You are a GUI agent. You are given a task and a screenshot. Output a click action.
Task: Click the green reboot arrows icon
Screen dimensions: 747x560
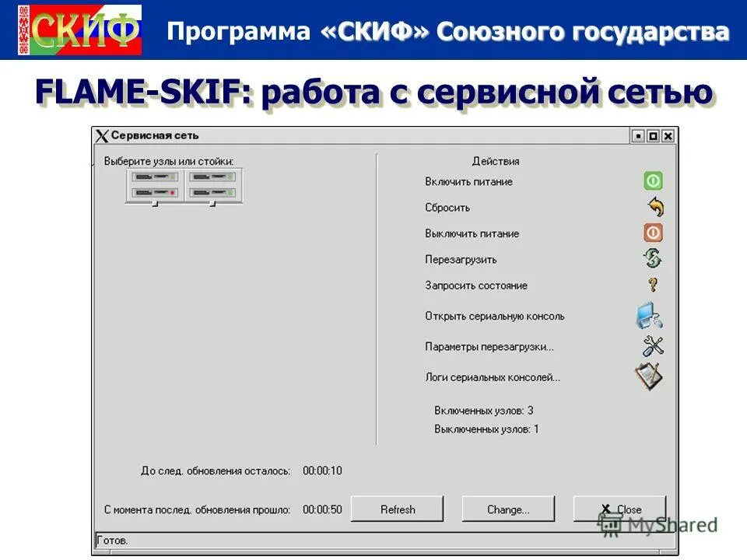coord(653,258)
